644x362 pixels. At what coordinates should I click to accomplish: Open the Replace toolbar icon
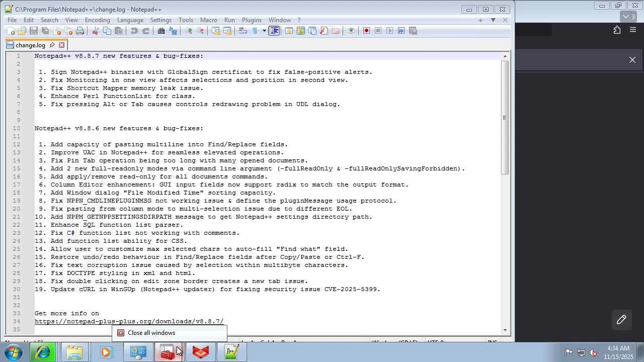click(x=173, y=31)
